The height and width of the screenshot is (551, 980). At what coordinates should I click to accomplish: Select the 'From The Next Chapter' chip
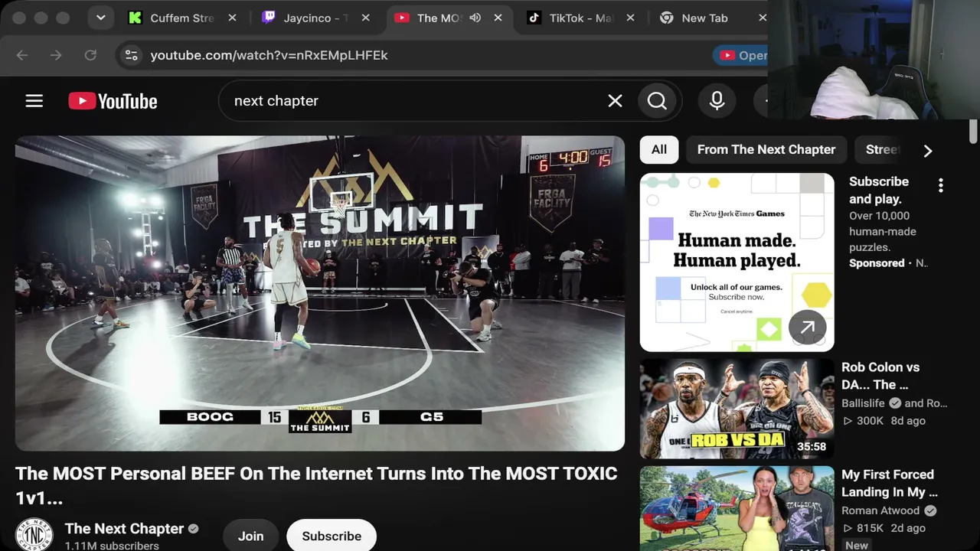pyautogui.click(x=766, y=150)
